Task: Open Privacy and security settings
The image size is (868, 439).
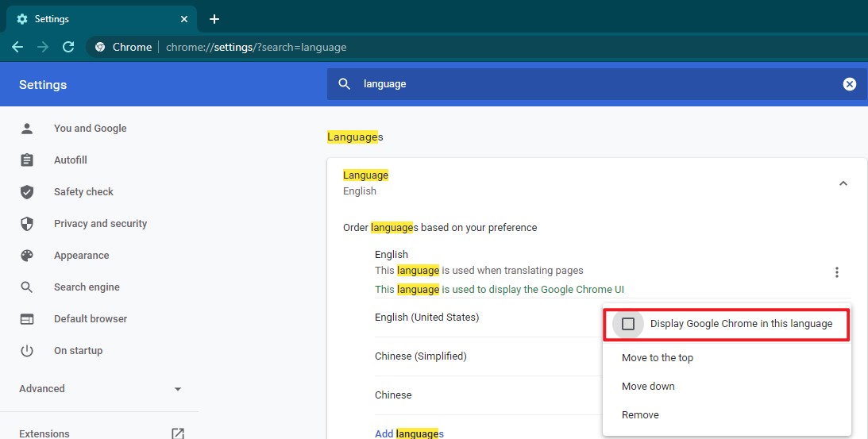Action: tap(100, 224)
